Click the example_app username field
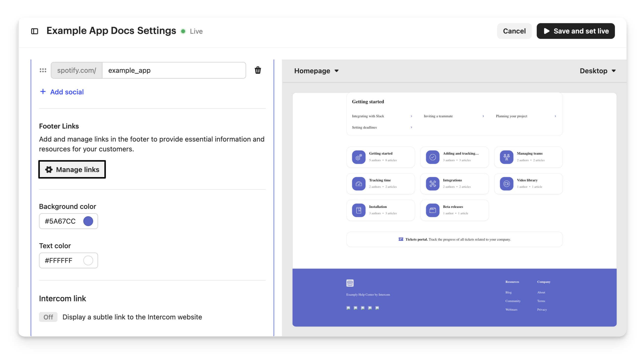The height and width of the screenshot is (354, 644). (x=174, y=71)
